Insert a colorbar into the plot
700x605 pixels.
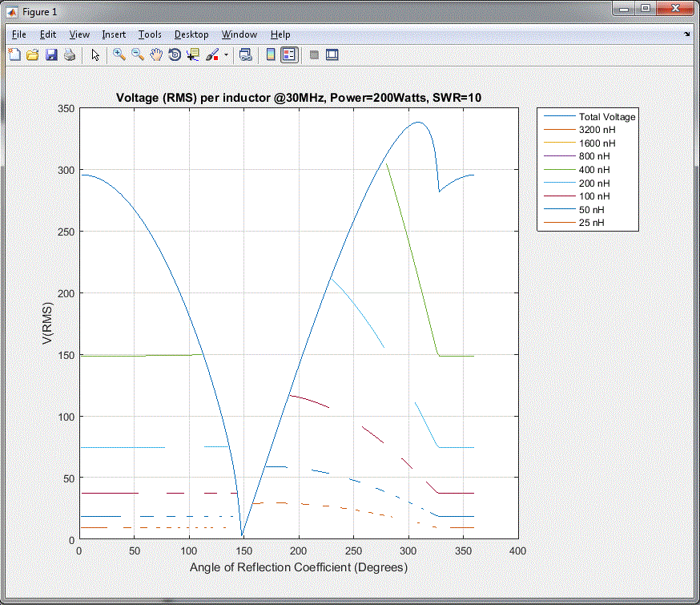click(x=269, y=54)
